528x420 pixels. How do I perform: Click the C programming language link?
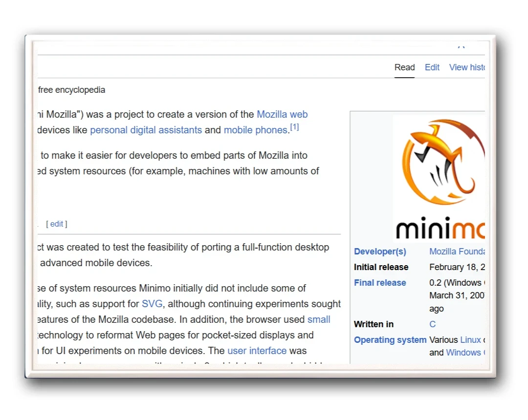tap(432, 324)
